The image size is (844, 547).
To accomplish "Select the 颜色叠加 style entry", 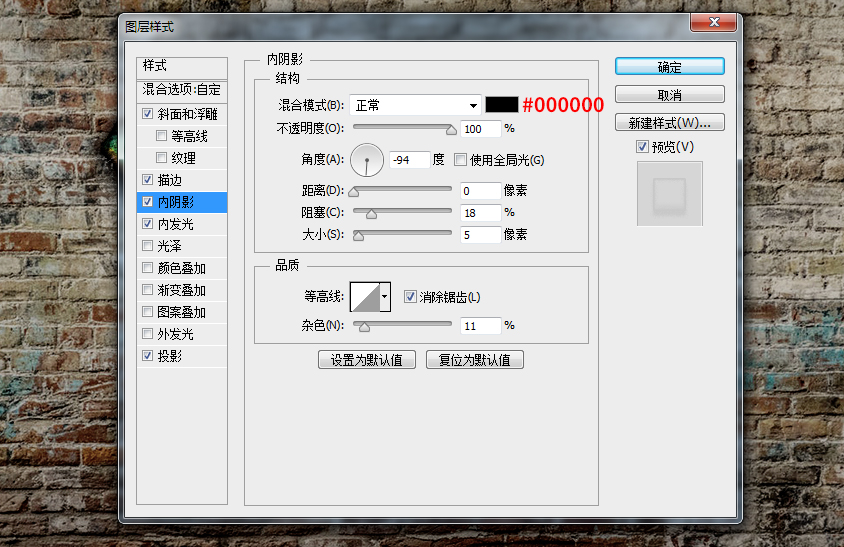I will 182,268.
